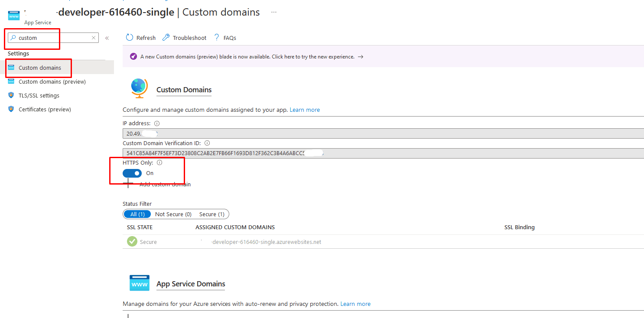Click the search magnifier icon in sidebar
Image resolution: width=644 pixels, height=318 pixels.
coord(13,38)
